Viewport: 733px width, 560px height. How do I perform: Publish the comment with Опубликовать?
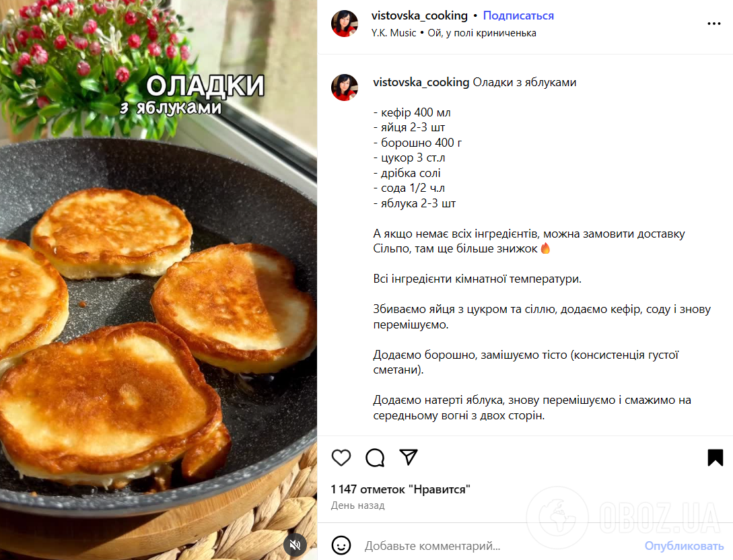tap(684, 546)
